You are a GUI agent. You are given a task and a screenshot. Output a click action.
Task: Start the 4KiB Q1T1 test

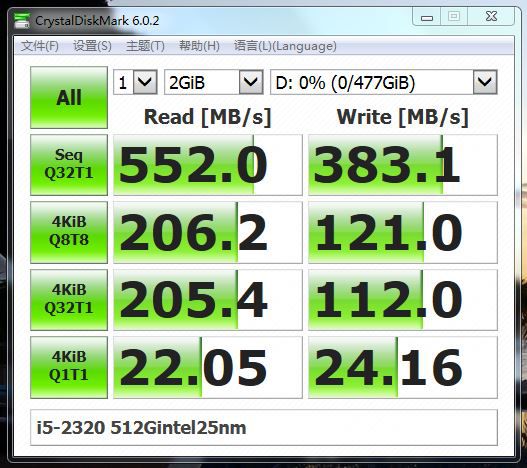[x=69, y=367]
